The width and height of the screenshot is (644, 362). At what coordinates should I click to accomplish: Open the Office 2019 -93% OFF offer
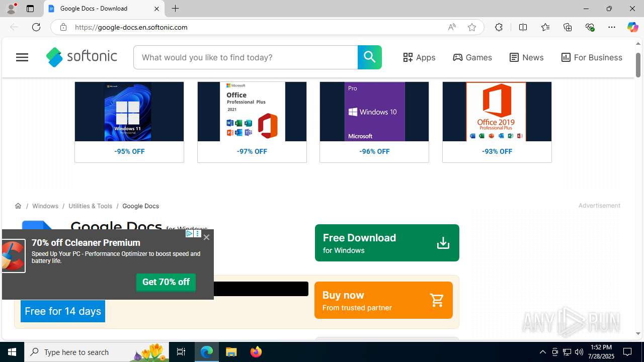coord(497,122)
